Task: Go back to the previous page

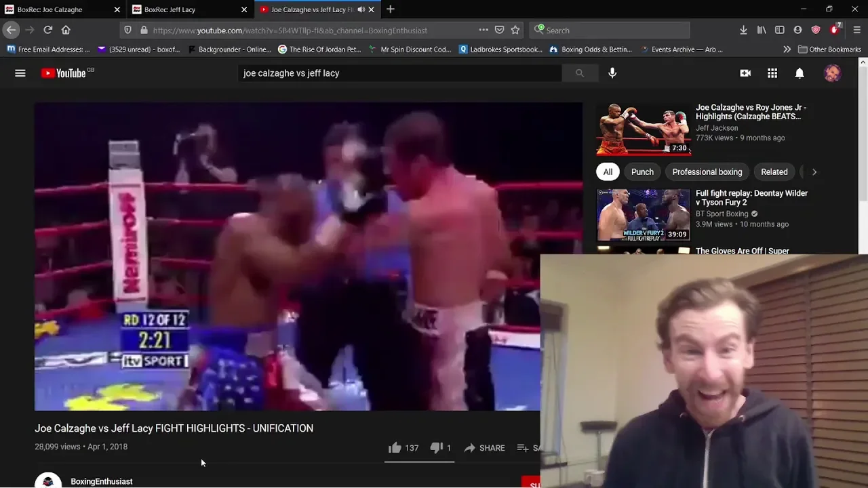Action: click(x=11, y=30)
